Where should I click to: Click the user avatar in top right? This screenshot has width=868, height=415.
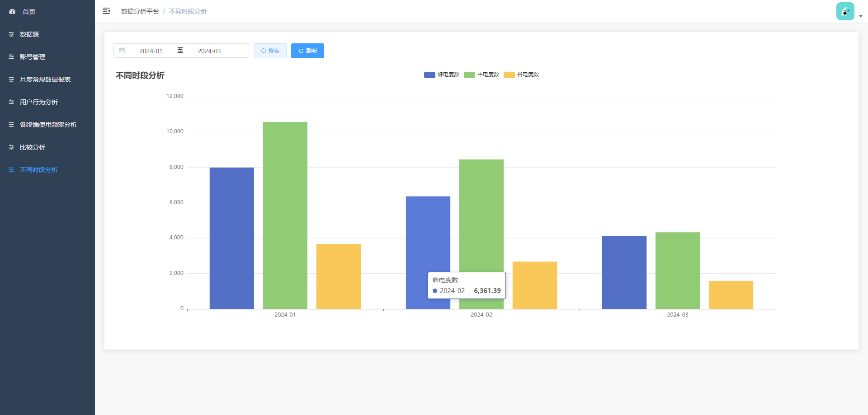(845, 11)
